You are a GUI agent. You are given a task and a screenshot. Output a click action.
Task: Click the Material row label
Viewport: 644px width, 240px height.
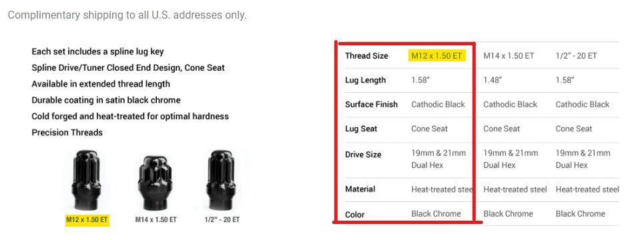(x=360, y=189)
